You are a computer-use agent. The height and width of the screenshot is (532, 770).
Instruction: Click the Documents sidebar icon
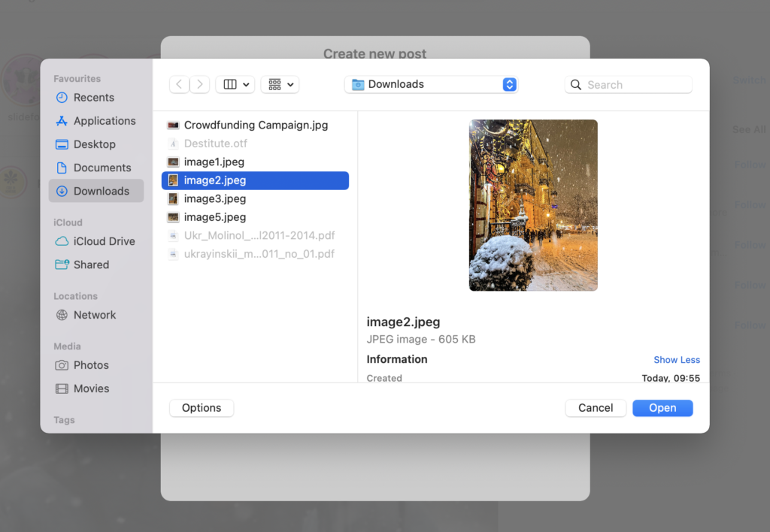coord(62,168)
